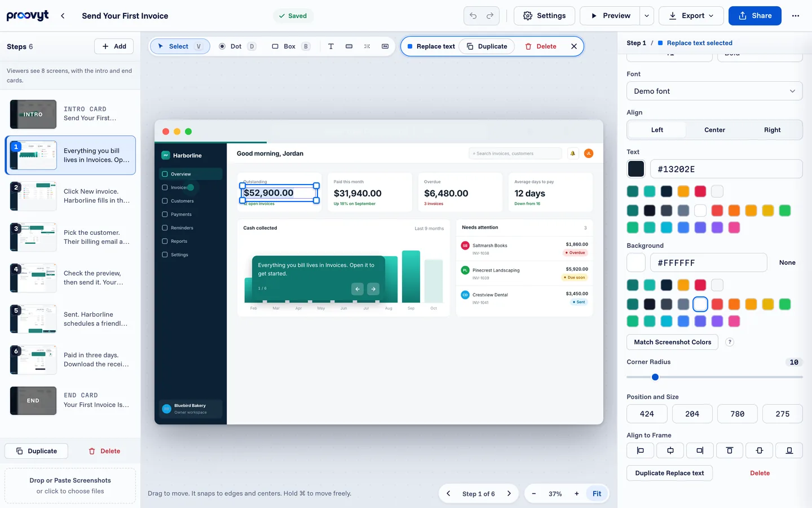
Task: Click the Match Screenshot Colors button
Action: click(x=672, y=342)
